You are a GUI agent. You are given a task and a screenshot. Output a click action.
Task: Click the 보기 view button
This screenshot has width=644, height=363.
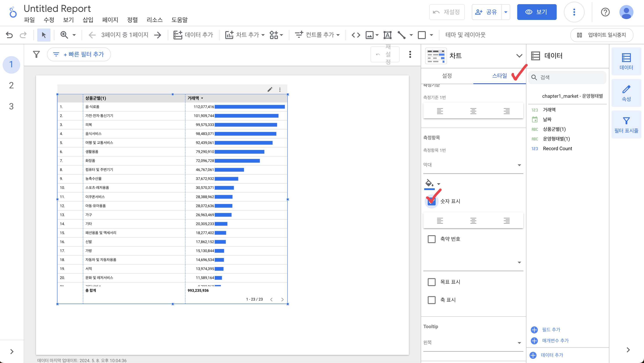coord(537,12)
